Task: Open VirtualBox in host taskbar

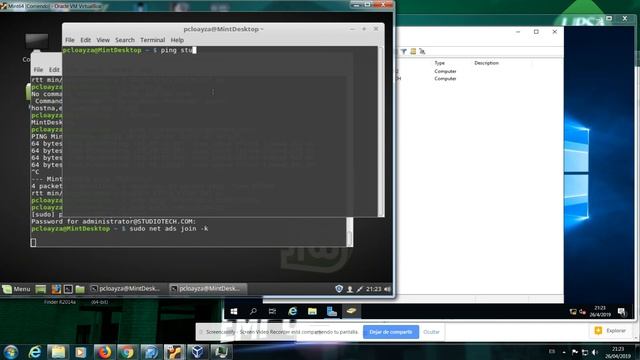Action: point(198,352)
